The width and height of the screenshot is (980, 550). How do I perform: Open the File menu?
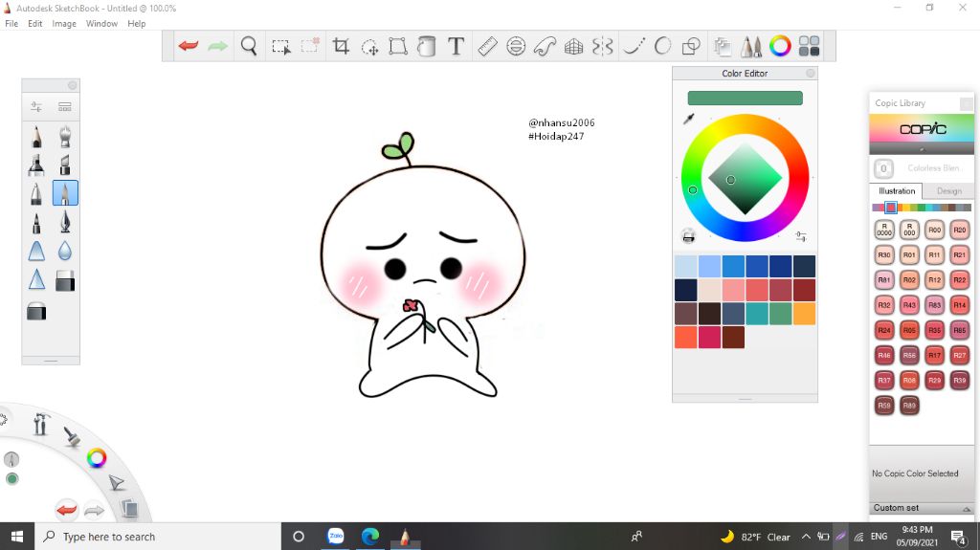point(11,24)
